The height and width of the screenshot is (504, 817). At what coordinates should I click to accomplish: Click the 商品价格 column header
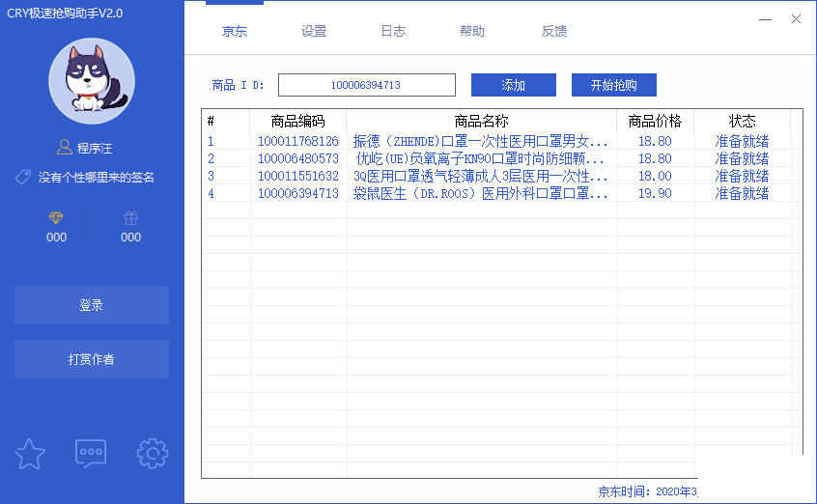[x=655, y=121]
